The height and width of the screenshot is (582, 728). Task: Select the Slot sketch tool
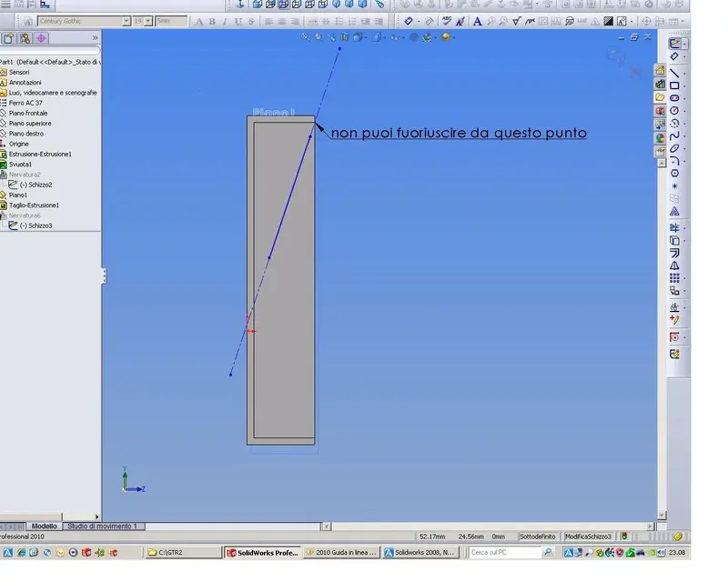(x=674, y=98)
